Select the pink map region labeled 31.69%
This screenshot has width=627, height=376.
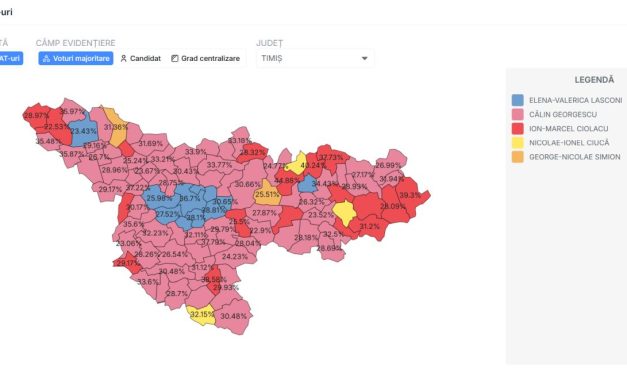click(x=151, y=143)
